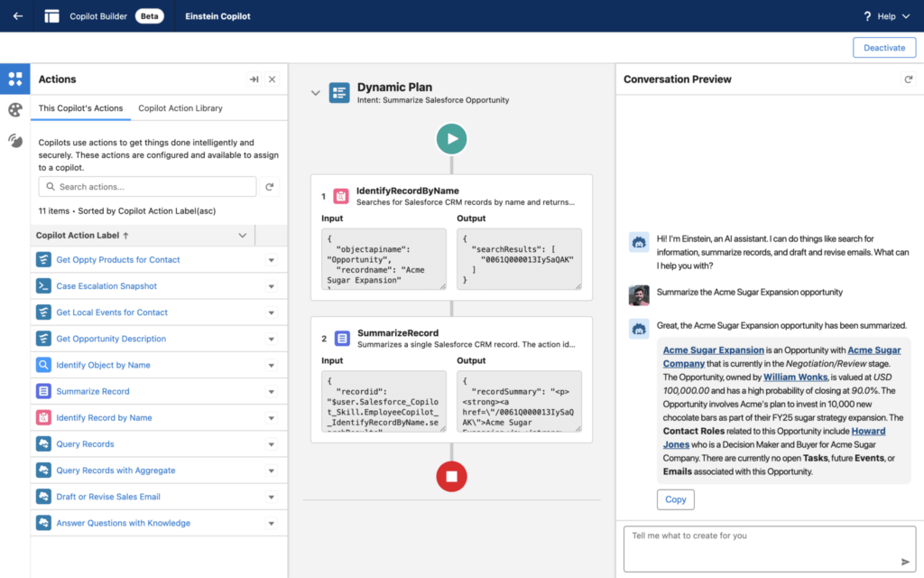
Task: Open the Copilot Action Label column menu
Action: 242,236
